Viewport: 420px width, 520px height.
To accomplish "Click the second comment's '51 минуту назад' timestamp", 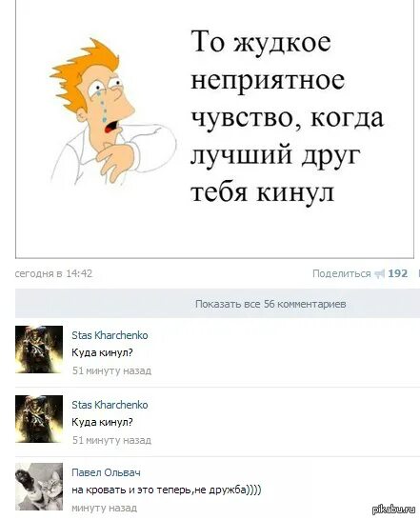I will click(111, 440).
